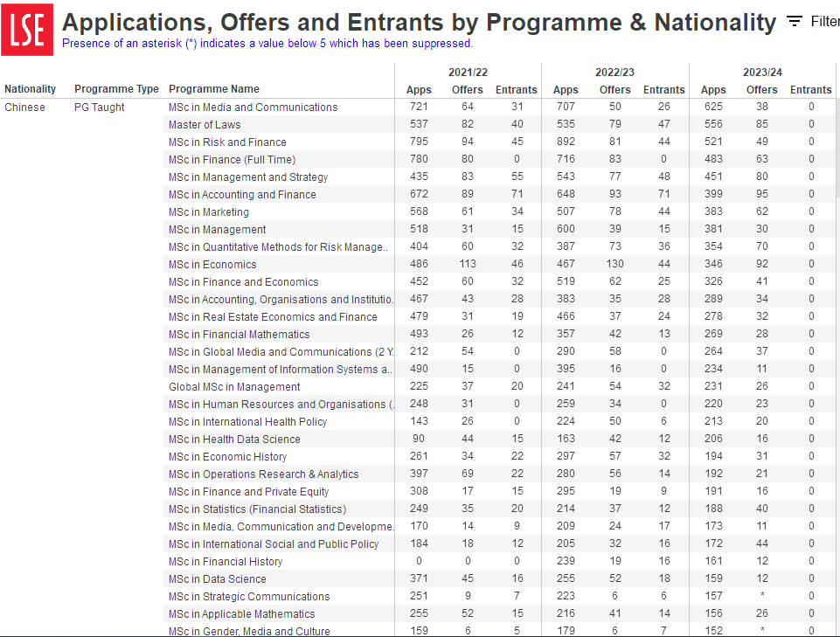Viewport: 840px width, 637px height.
Task: Click the asterisk suppression note subtitle
Action: tap(267, 44)
